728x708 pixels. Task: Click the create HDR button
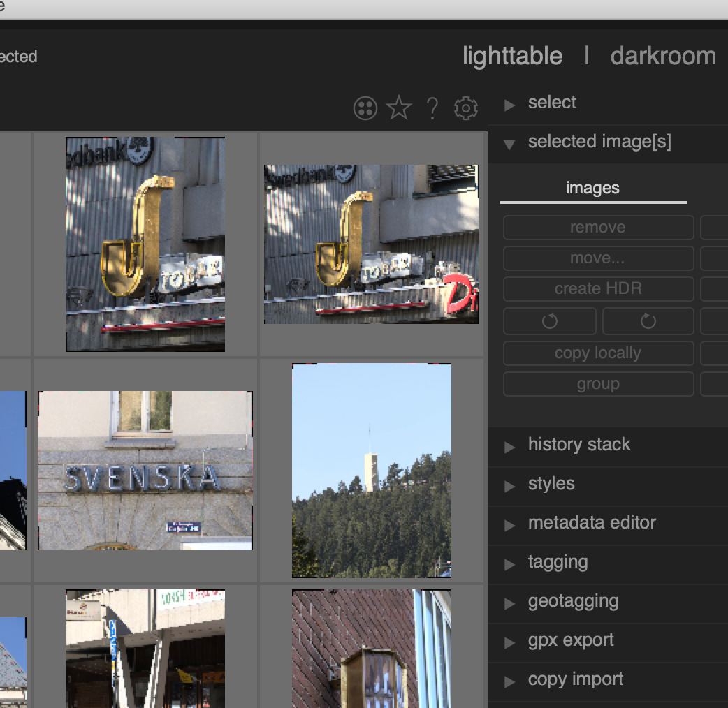(598, 288)
